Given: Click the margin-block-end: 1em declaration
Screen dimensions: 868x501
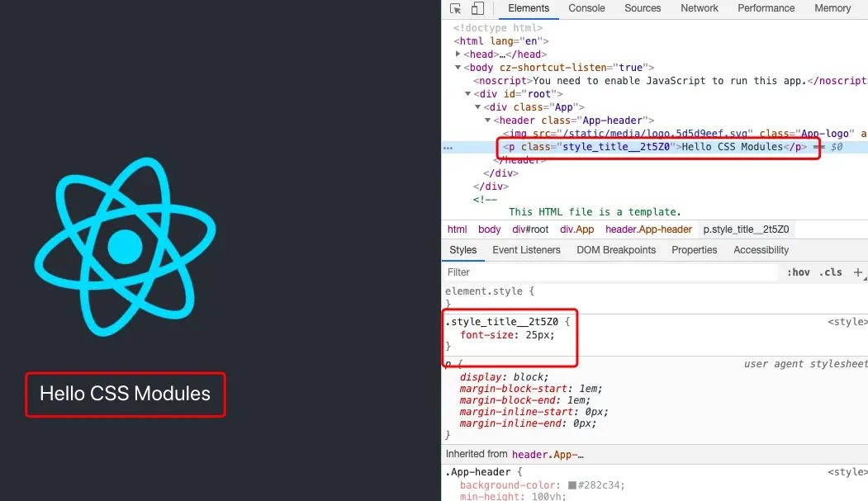Looking at the screenshot, I should click(524, 400).
